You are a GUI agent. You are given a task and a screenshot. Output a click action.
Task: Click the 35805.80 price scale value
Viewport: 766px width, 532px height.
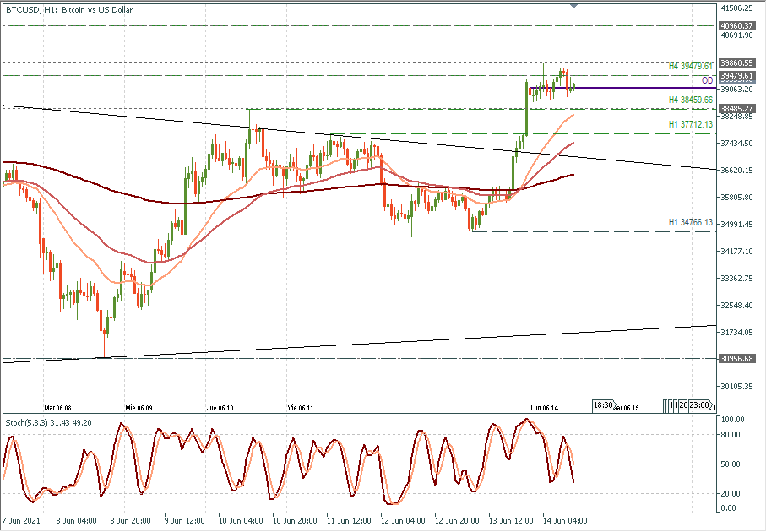click(x=736, y=198)
